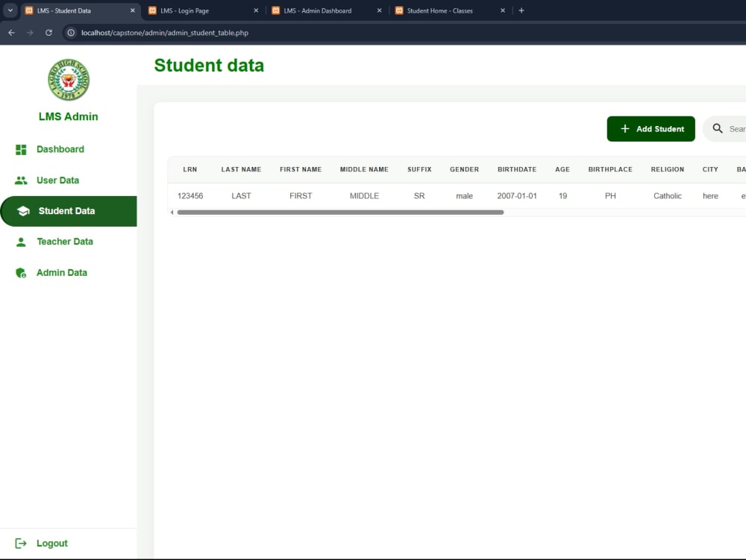Close the Student Home - Classes tab
This screenshot has width=746, height=560.
(x=503, y=10)
